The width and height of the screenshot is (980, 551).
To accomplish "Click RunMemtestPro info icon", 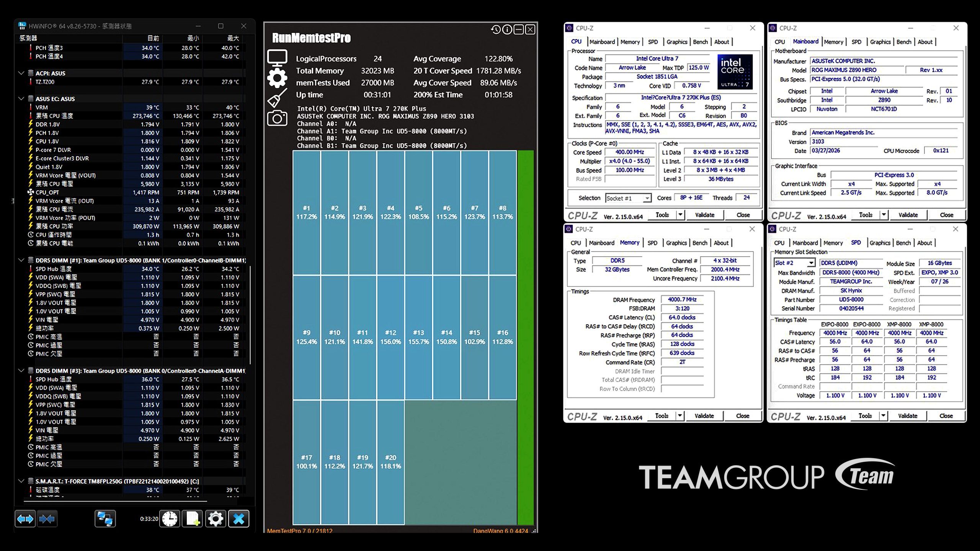I will point(507,29).
